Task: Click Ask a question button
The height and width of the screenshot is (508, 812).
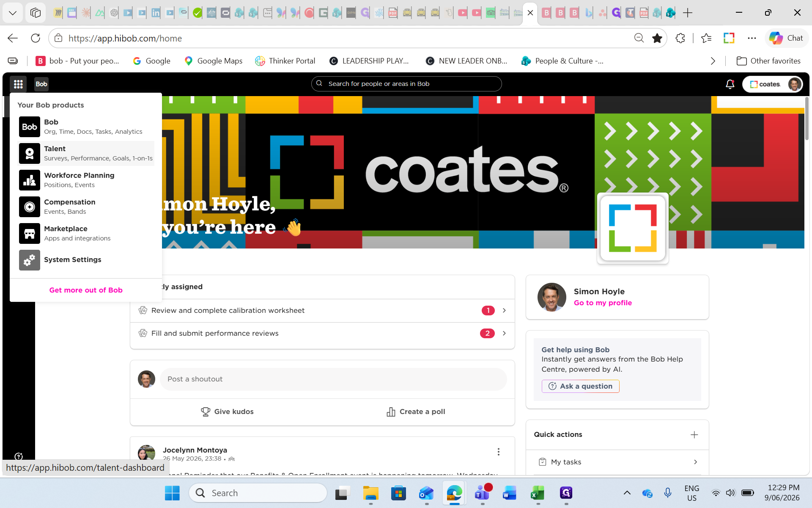Action: 580,386
